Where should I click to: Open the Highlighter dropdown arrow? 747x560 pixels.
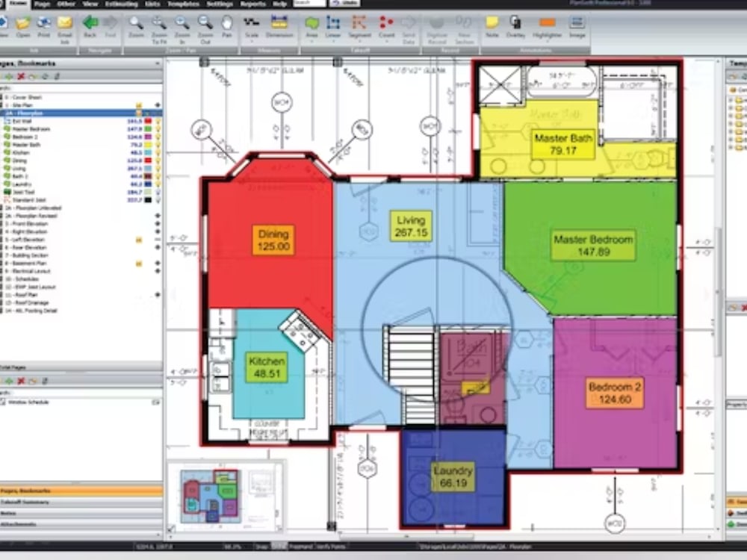[548, 42]
